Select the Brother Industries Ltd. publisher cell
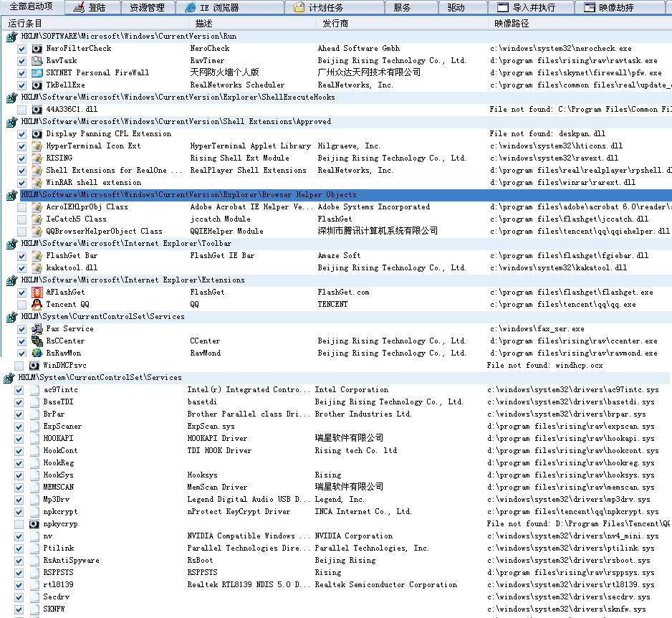The width and height of the screenshot is (672, 618). coord(363,414)
